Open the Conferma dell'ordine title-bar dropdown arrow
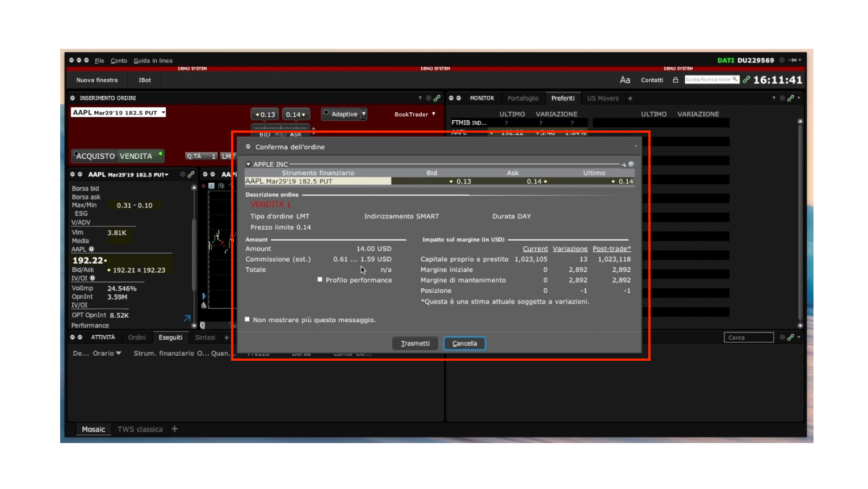 [x=635, y=147]
